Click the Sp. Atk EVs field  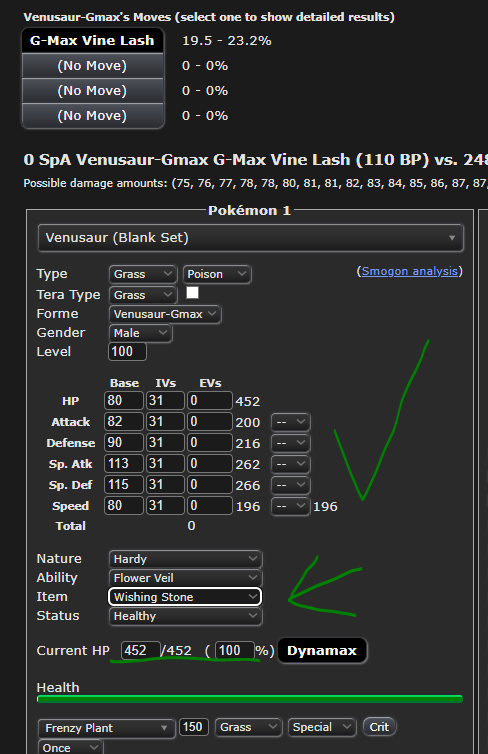[210, 464]
